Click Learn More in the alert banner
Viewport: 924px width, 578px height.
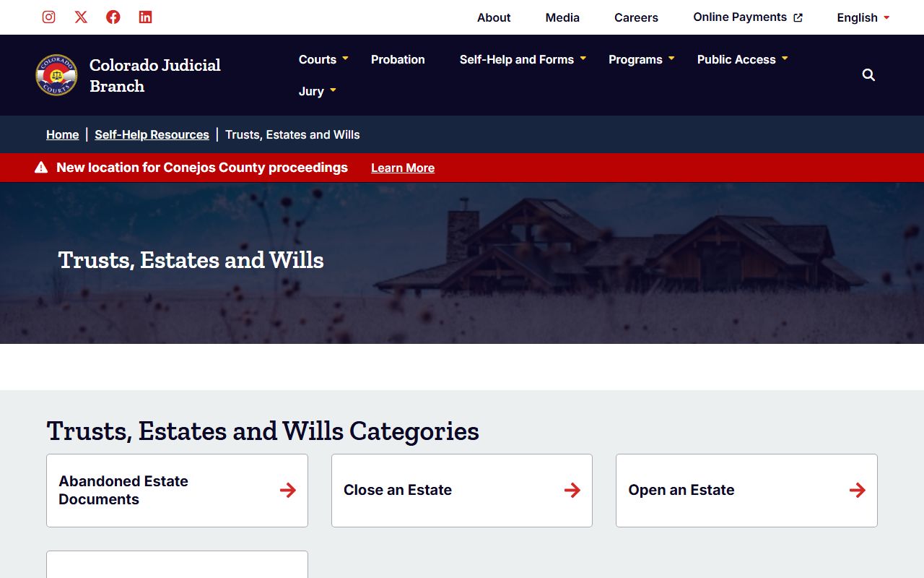[403, 168]
